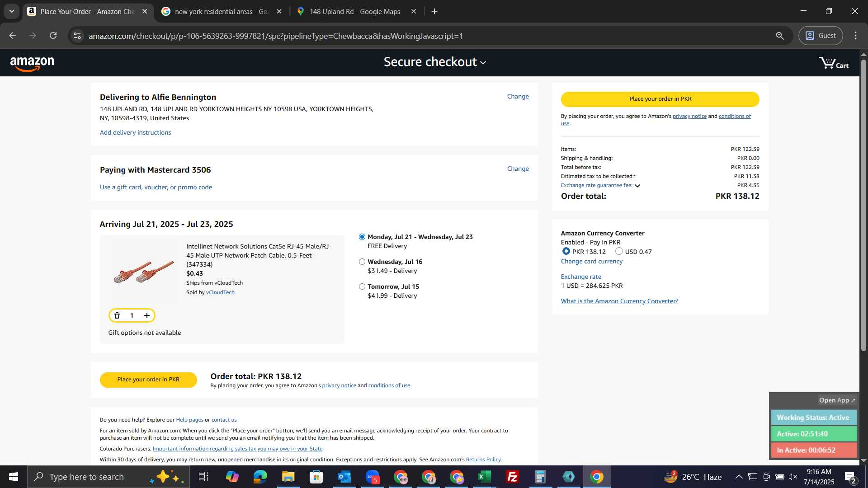The width and height of the screenshot is (868, 488).
Task: Open FileZilla from taskbar
Action: 513,477
